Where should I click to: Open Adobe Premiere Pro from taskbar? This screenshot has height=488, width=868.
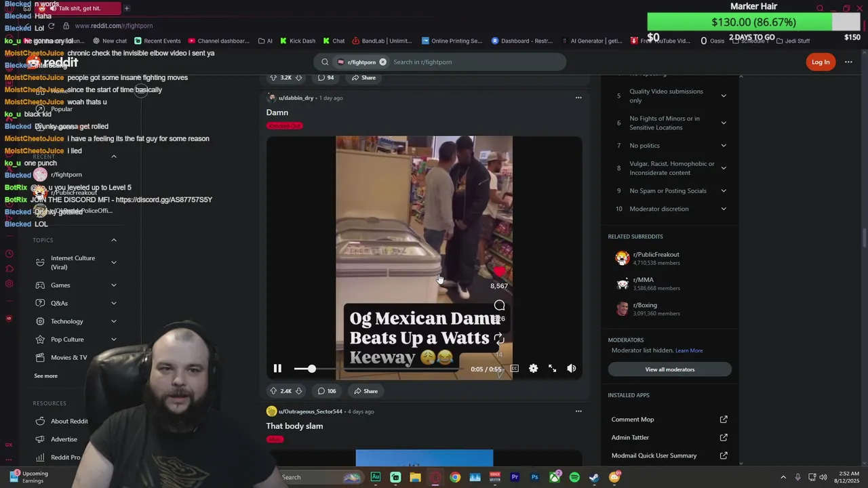click(515, 477)
